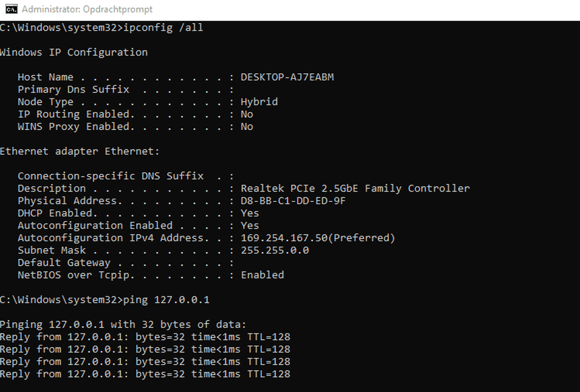Click the Command Prompt icon in title bar
This screenshot has height=392, width=580.
coord(11,9)
